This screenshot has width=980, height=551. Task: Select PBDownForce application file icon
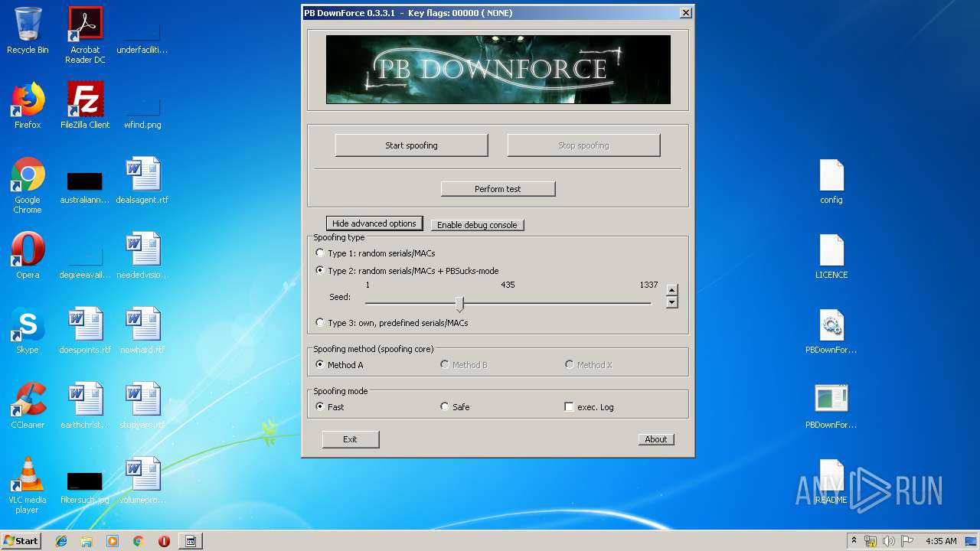point(831,406)
